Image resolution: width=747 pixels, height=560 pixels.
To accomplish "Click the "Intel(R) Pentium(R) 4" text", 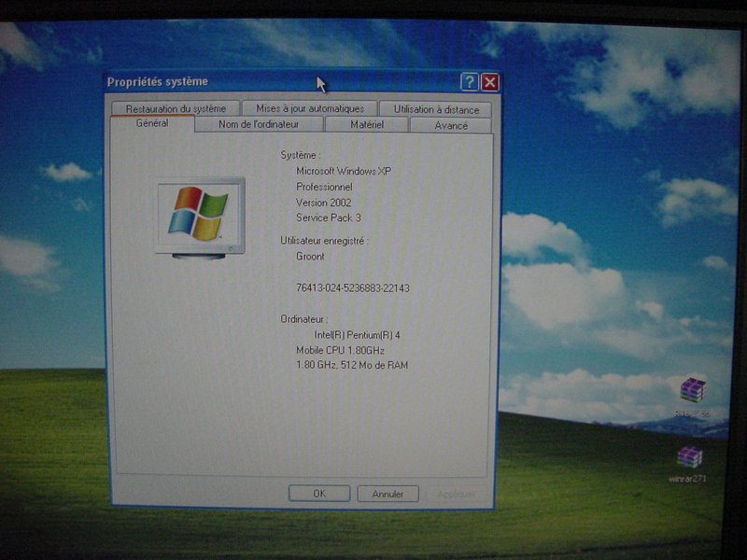I will point(358,335).
